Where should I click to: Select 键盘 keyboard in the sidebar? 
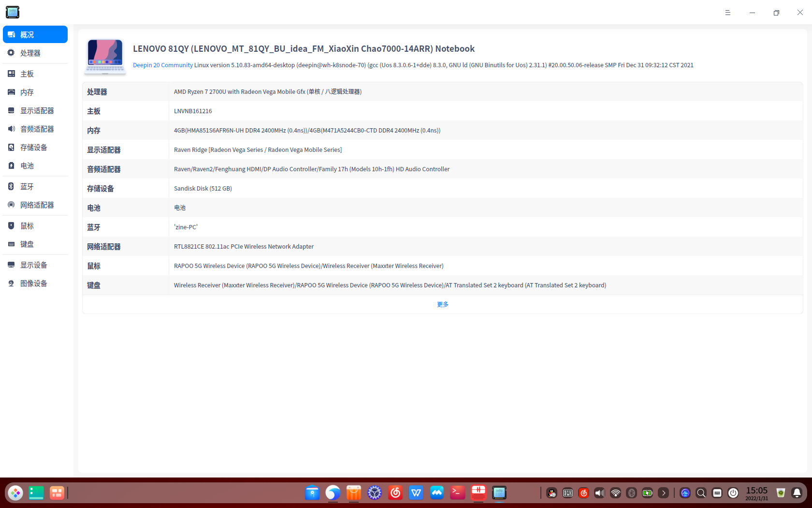tap(35, 244)
